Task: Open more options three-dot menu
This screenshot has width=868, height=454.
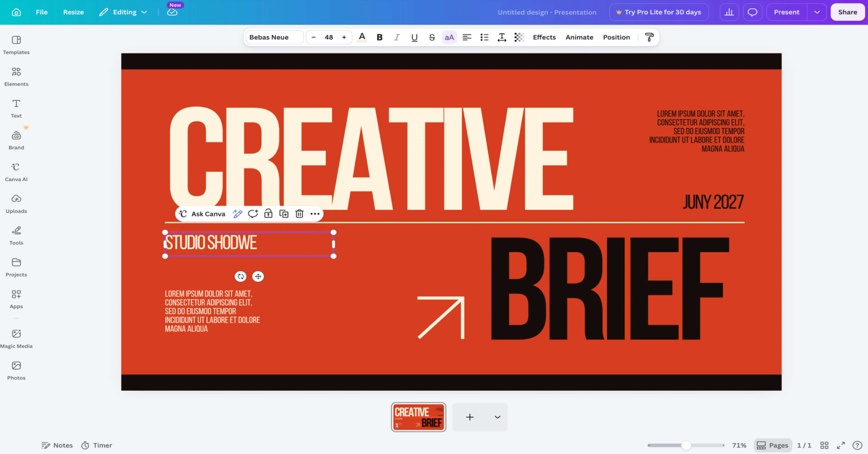Action: coord(315,214)
